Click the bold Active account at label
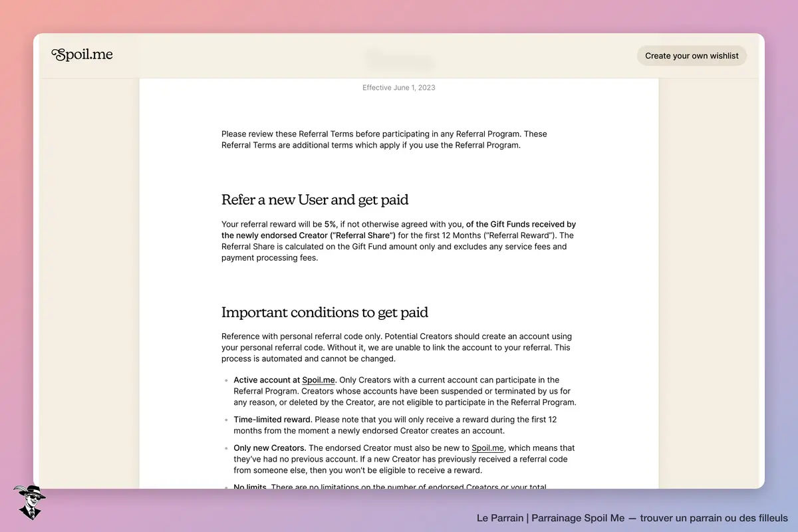This screenshot has width=798, height=532. (x=267, y=380)
